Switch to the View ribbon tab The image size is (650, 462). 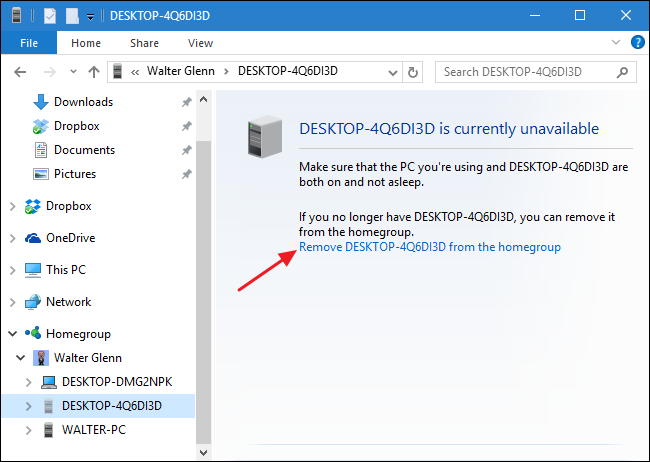pos(200,43)
